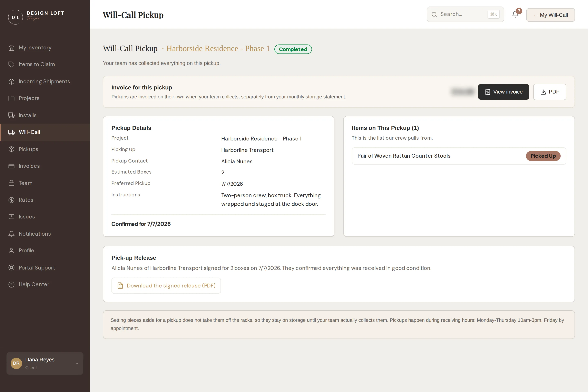
Task: Click the Portal Support lifebuoy icon
Action: [11, 267]
